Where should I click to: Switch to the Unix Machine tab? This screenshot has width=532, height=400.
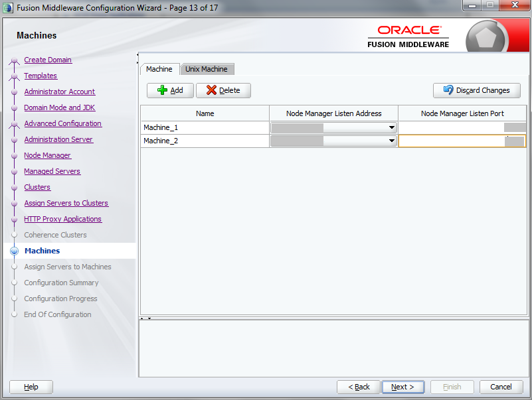[x=207, y=68]
